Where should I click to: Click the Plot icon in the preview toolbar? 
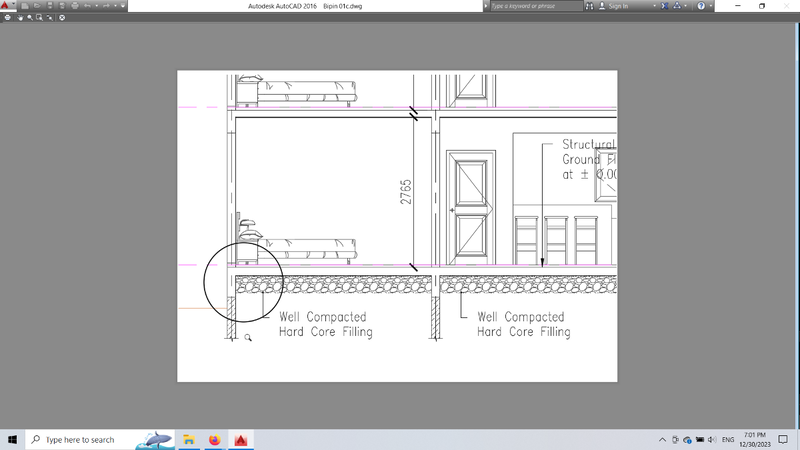[x=8, y=17]
